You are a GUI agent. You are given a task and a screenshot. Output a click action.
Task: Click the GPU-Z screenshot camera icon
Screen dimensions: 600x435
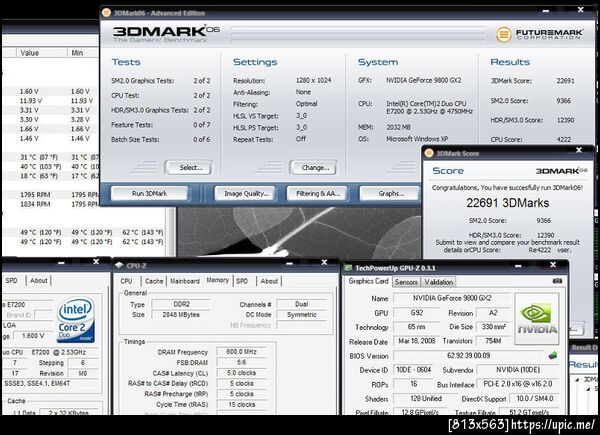[x=558, y=281]
